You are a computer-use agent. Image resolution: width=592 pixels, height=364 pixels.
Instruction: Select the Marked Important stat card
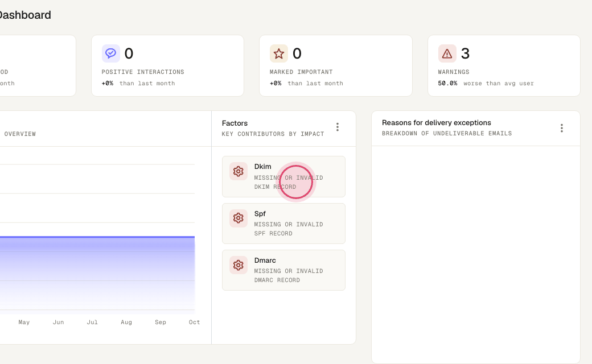336,65
